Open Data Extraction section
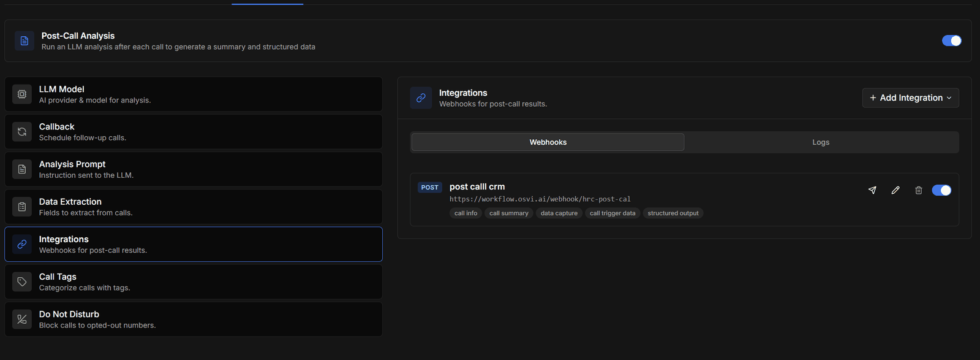Viewport: 980px width, 360px height. pyautogui.click(x=194, y=207)
